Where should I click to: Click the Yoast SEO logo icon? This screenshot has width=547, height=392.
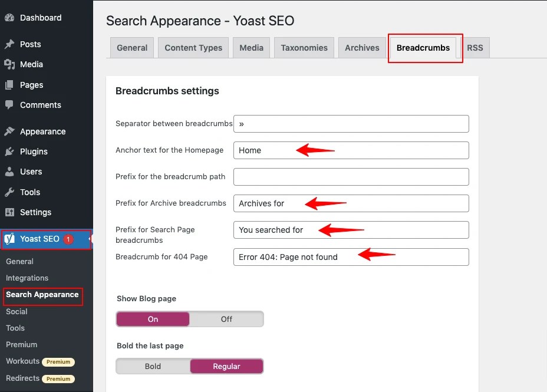click(x=10, y=239)
